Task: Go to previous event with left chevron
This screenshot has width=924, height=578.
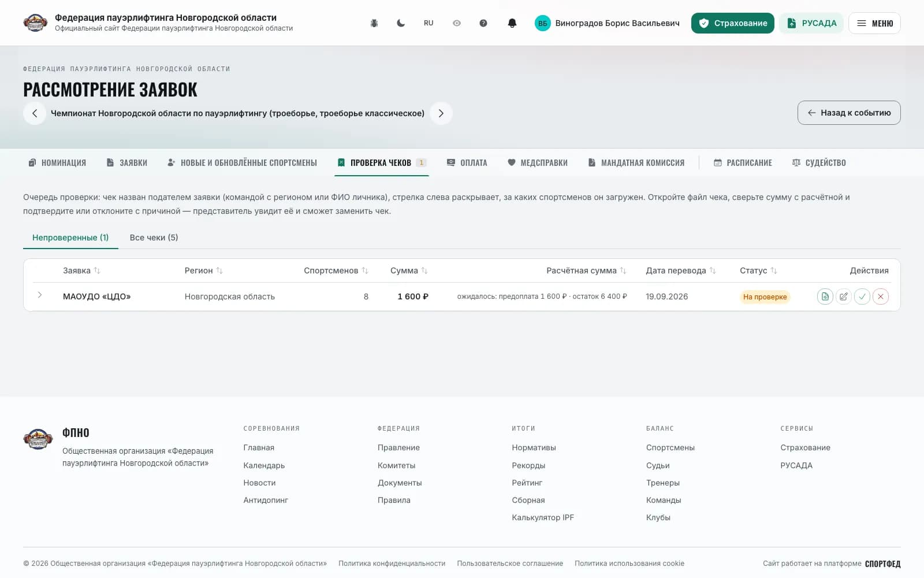Action: click(35, 113)
